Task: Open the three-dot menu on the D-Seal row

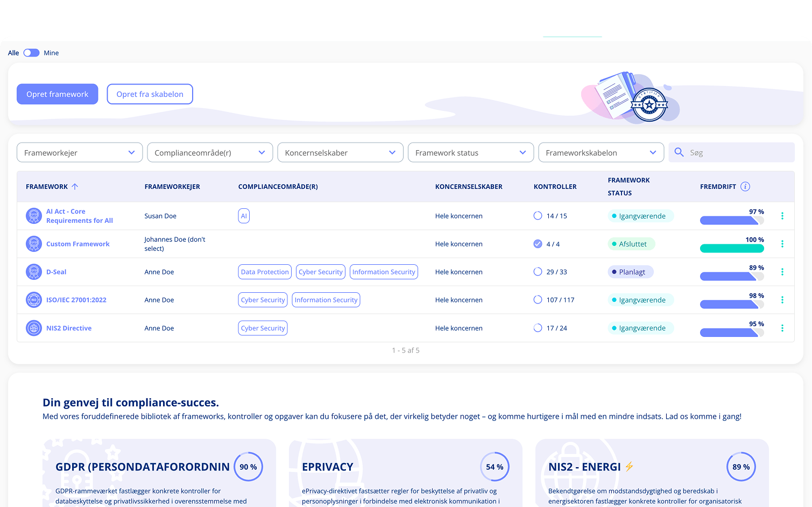Action: click(782, 272)
